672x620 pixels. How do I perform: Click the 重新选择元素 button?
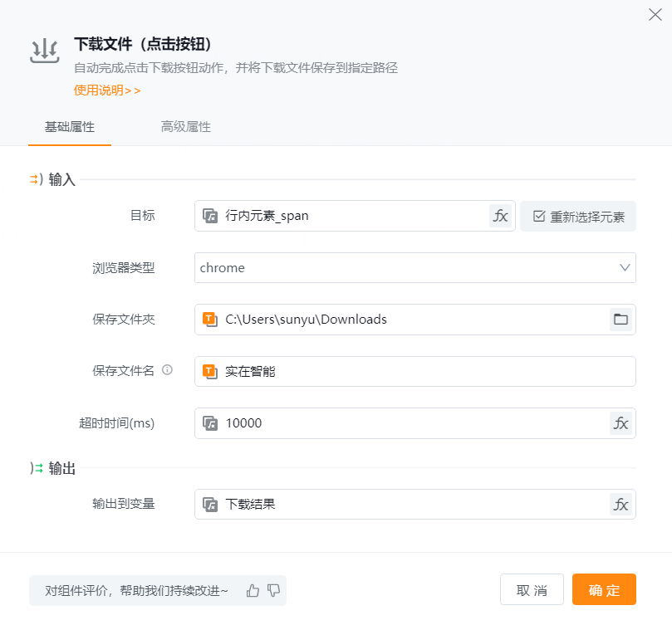point(578,216)
